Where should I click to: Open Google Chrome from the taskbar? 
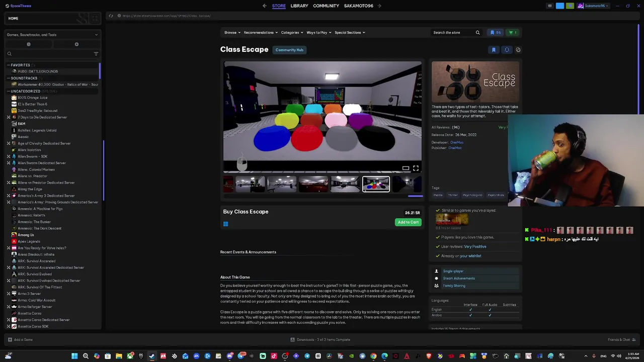(x=373, y=356)
